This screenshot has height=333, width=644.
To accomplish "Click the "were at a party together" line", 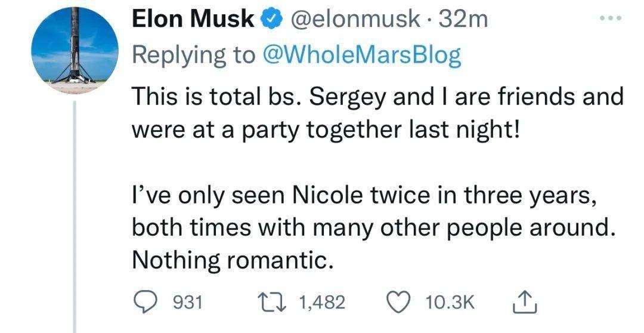I will (x=326, y=129).
